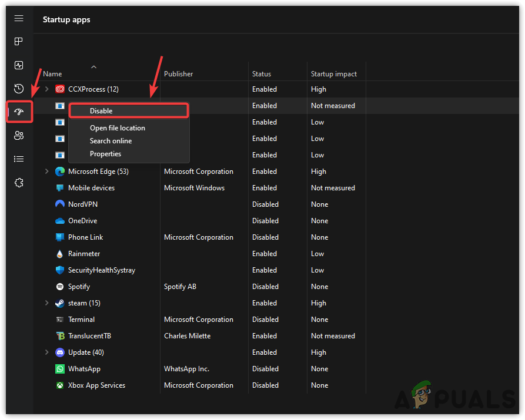Select Open file location menu entry
This screenshot has width=525, height=420.
click(118, 128)
